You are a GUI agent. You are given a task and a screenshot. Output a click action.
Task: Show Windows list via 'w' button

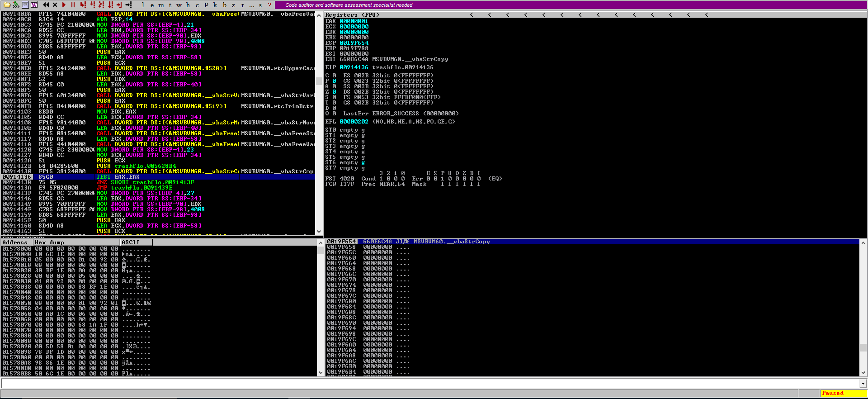[179, 5]
